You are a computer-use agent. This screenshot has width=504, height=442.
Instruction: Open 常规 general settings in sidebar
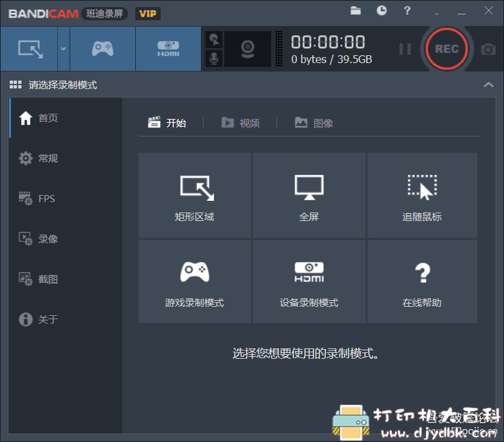[66, 158]
